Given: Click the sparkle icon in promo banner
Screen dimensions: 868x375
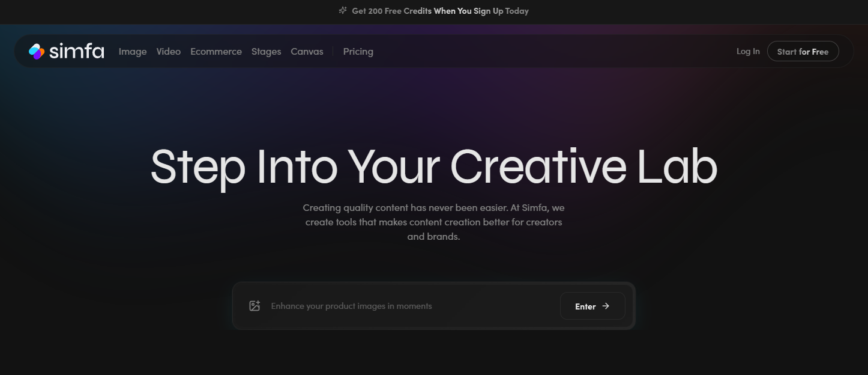Looking at the screenshot, I should [343, 10].
